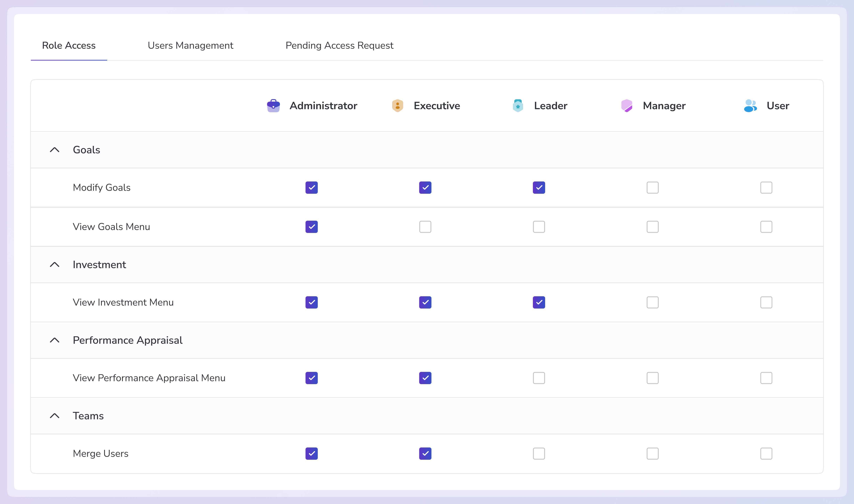This screenshot has height=504, width=854.
Task: Collapse the Performance Appraisal section chevron
Action: pos(55,340)
